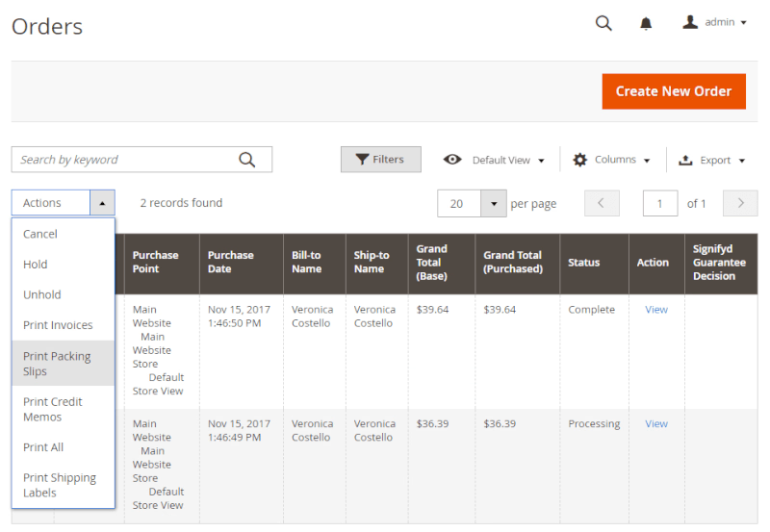The image size is (770, 532).
Task: Click the Create New Order button
Action: coord(674,91)
